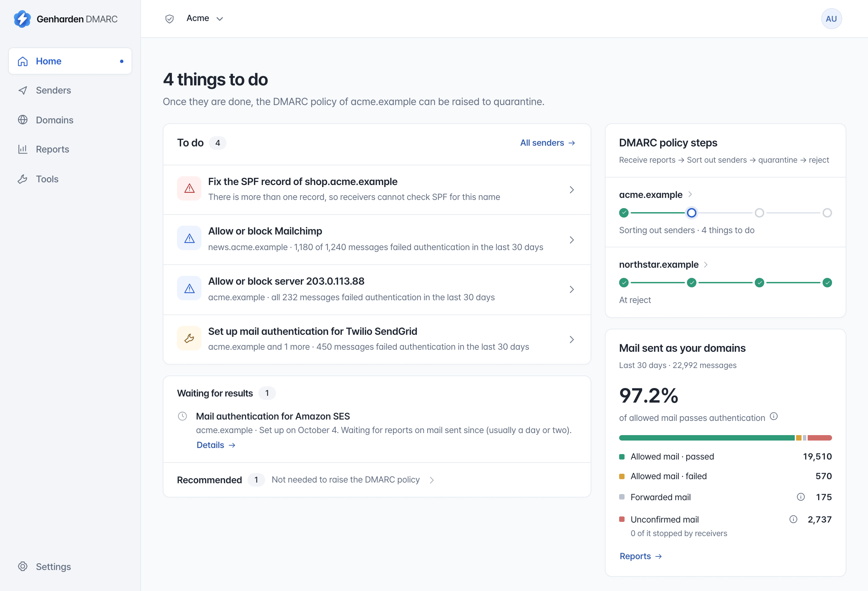868x591 pixels.
Task: Click the clock icon for Amazon SES
Action: click(182, 416)
